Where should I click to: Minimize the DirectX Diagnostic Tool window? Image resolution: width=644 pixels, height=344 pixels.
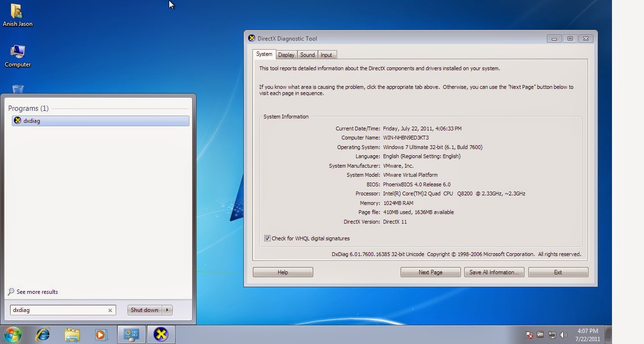(555, 39)
